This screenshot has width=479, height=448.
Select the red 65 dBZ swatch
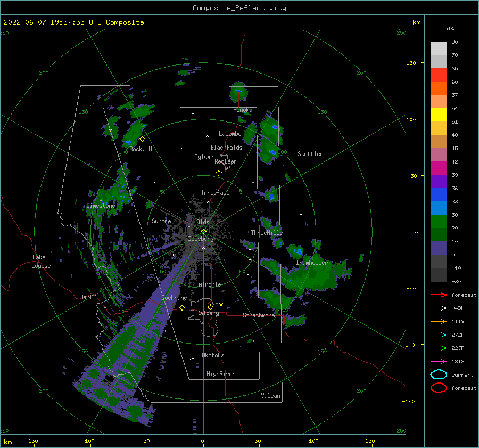[x=439, y=75]
